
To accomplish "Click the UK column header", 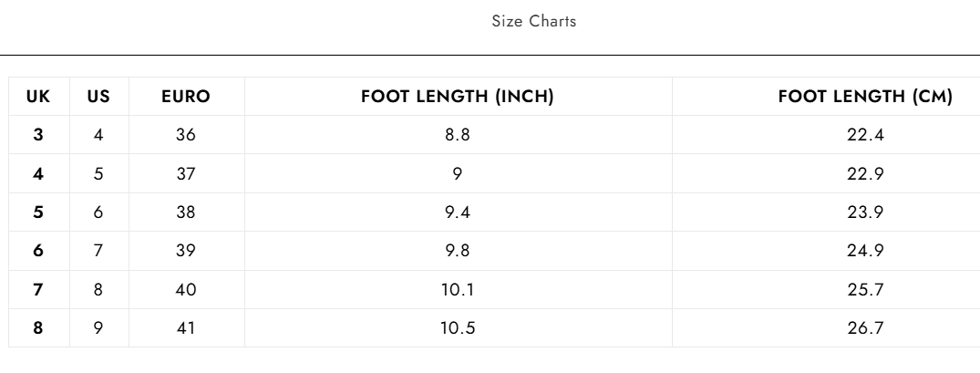I will tap(38, 97).
